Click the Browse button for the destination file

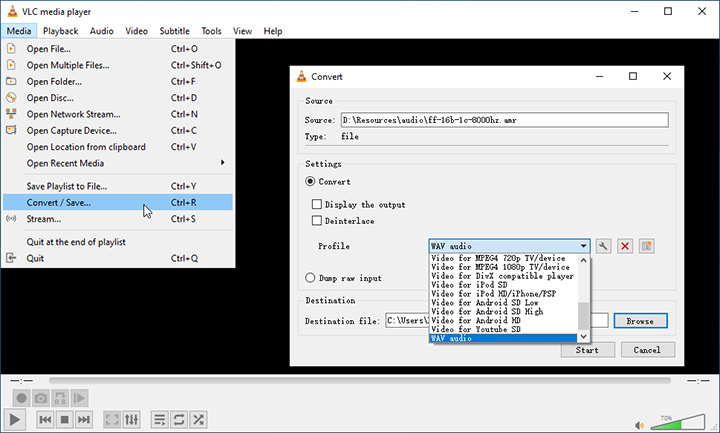(x=640, y=321)
